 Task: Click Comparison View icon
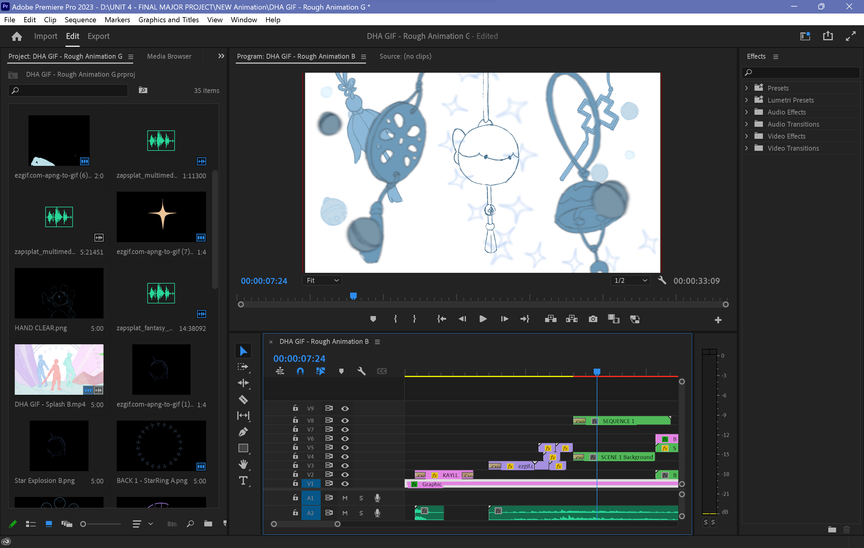tap(613, 319)
